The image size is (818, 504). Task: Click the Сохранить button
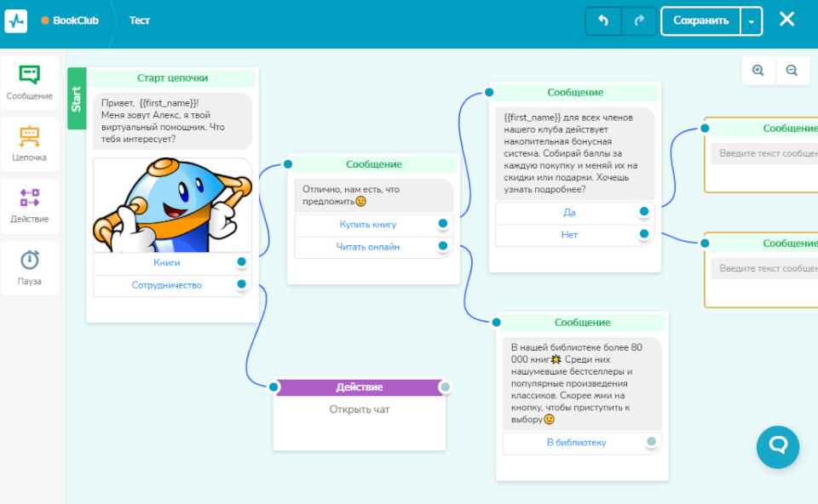click(x=700, y=20)
